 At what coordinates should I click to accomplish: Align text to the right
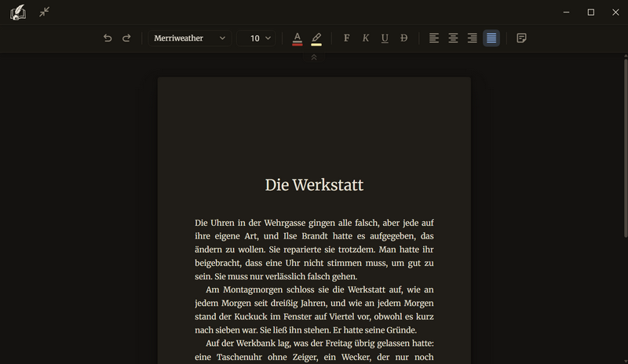click(x=473, y=38)
